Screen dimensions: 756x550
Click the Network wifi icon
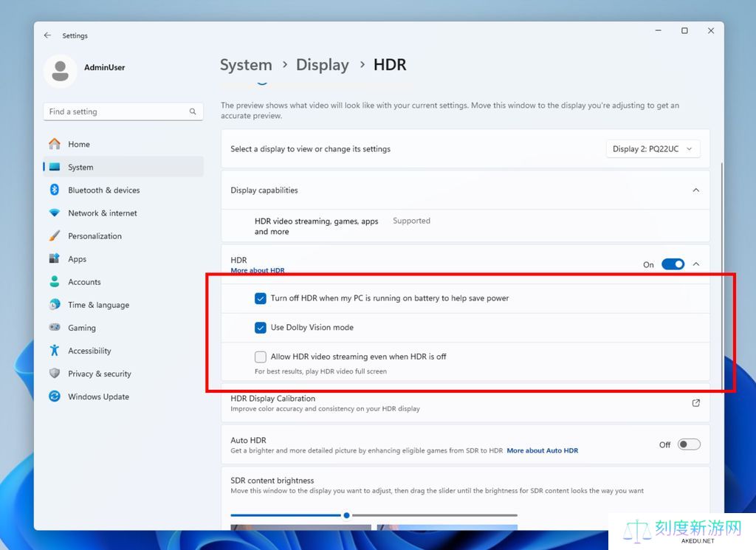click(55, 213)
